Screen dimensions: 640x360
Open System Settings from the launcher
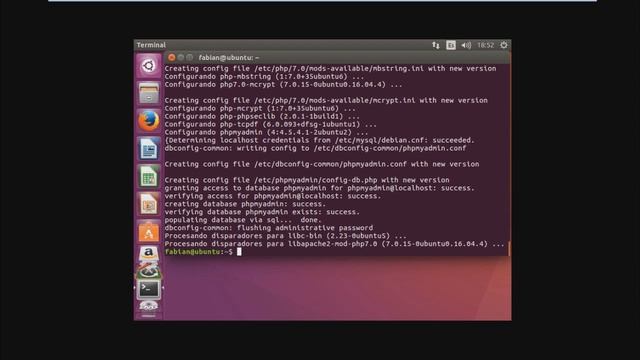(x=149, y=270)
